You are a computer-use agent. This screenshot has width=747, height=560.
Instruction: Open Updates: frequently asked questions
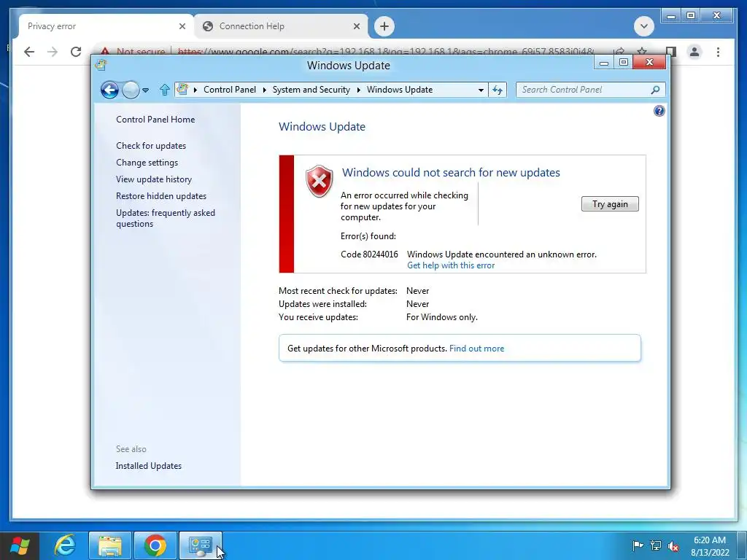tap(166, 218)
